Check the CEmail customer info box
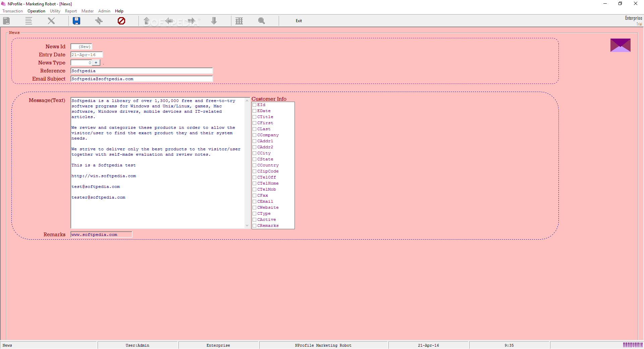 click(255, 202)
